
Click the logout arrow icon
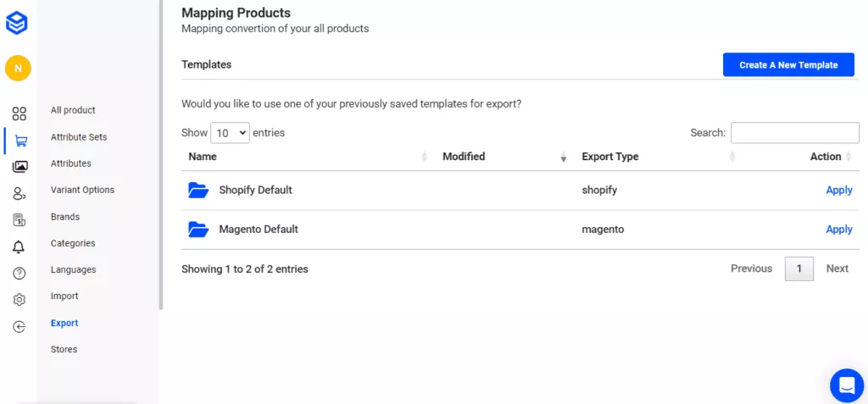click(x=19, y=327)
